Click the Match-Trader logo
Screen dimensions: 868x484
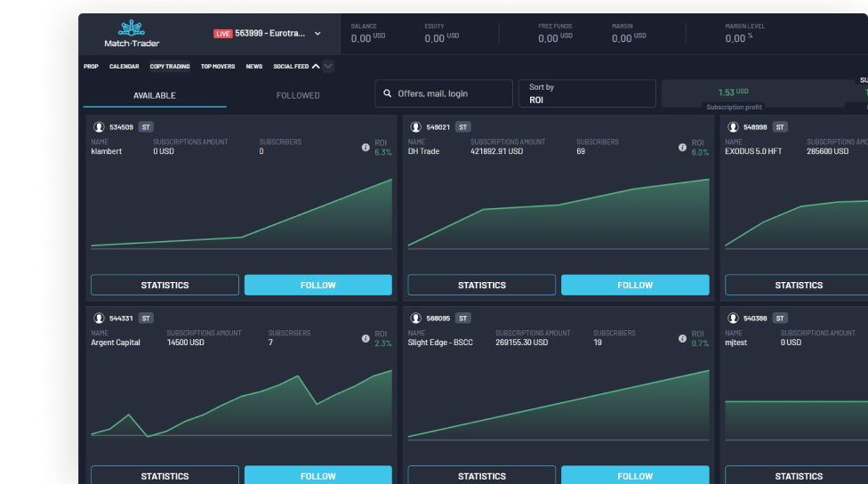[132, 34]
